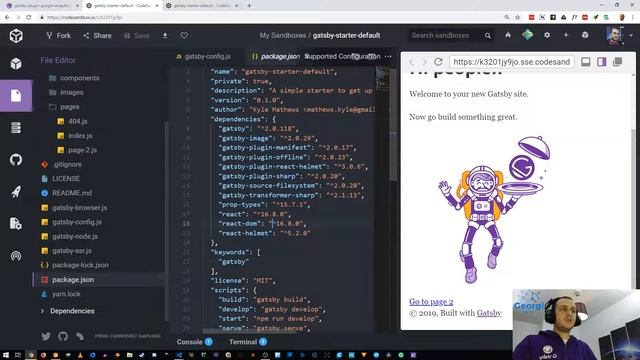Open Sandbox Info sidebar cube icon
Image resolution: width=640 pixels, height=360 pixels.
(x=16, y=64)
